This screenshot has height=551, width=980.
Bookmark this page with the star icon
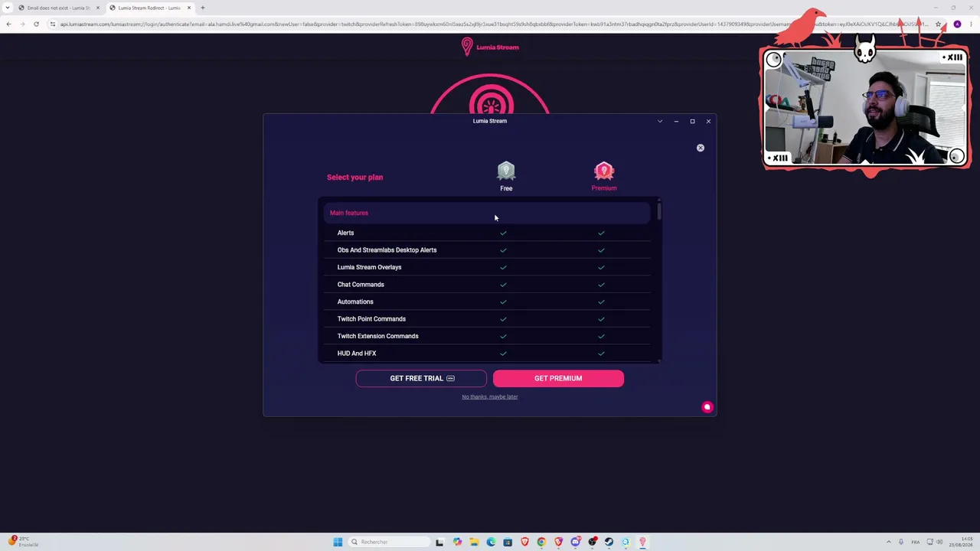[938, 24]
